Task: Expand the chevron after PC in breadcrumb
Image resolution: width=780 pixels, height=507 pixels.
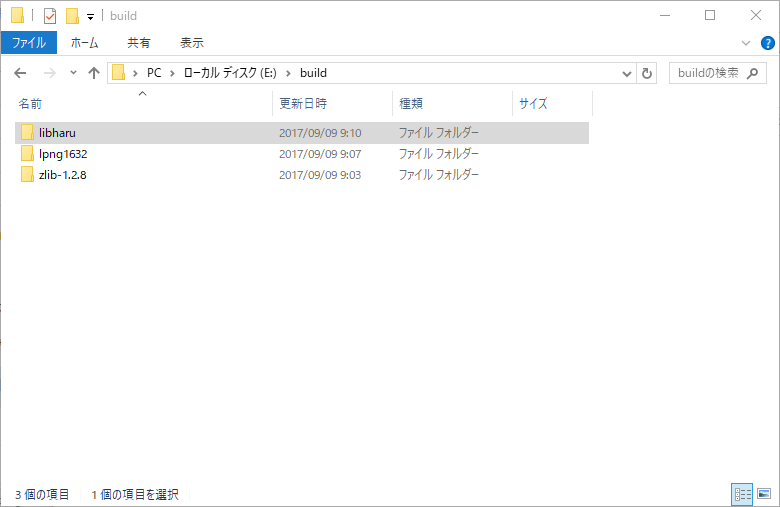Action: [x=172, y=73]
